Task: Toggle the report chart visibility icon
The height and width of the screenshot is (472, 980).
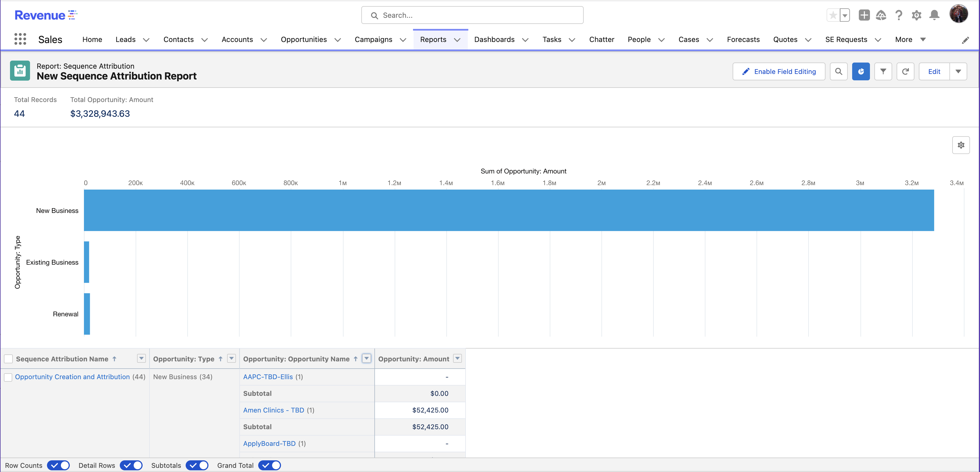Action: pyautogui.click(x=861, y=71)
